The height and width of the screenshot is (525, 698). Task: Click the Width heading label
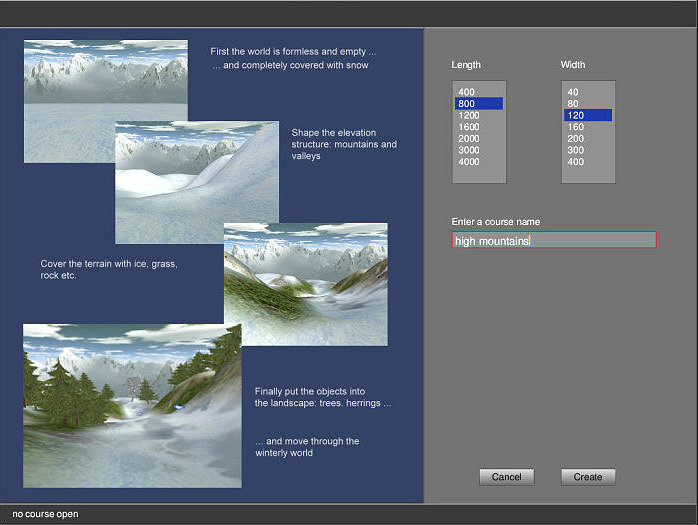click(x=573, y=65)
